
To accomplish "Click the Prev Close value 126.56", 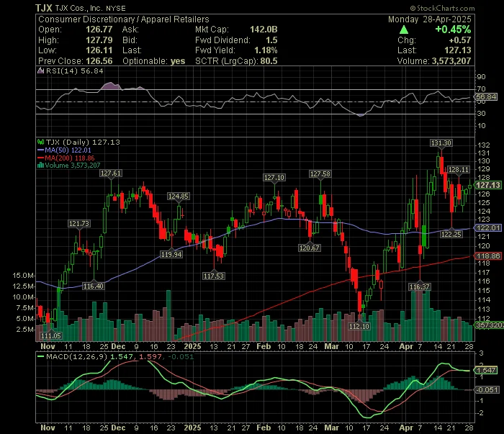I will coord(99,61).
